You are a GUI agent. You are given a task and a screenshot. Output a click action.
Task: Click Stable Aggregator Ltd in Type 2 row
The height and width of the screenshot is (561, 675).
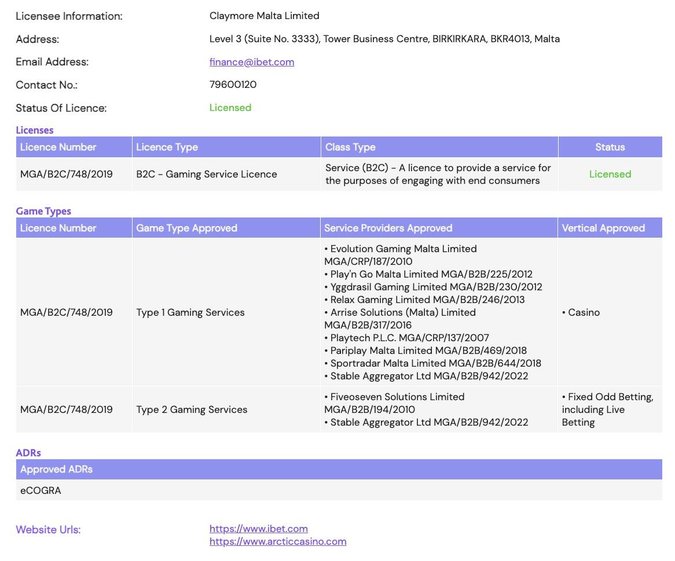426,422
